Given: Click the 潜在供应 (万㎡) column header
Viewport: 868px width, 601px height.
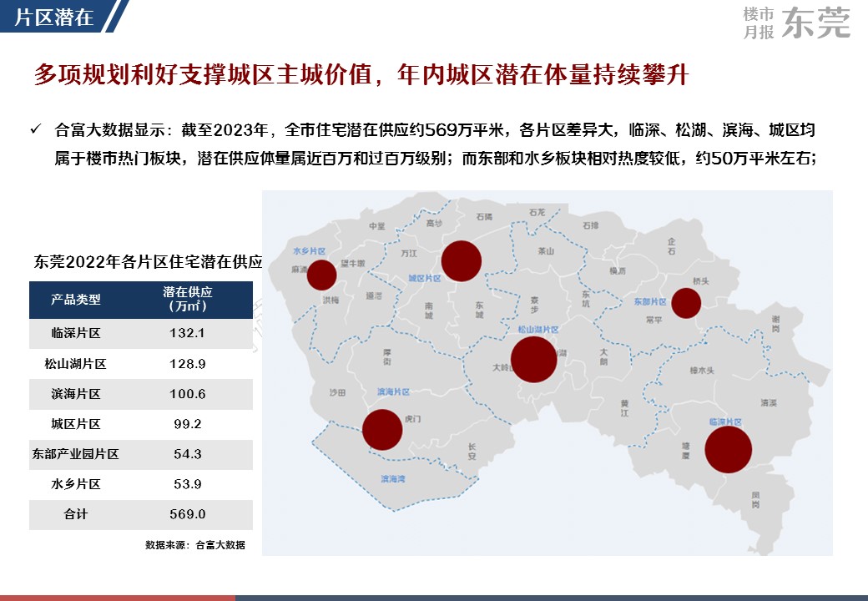Looking at the screenshot, I should click(x=189, y=299).
